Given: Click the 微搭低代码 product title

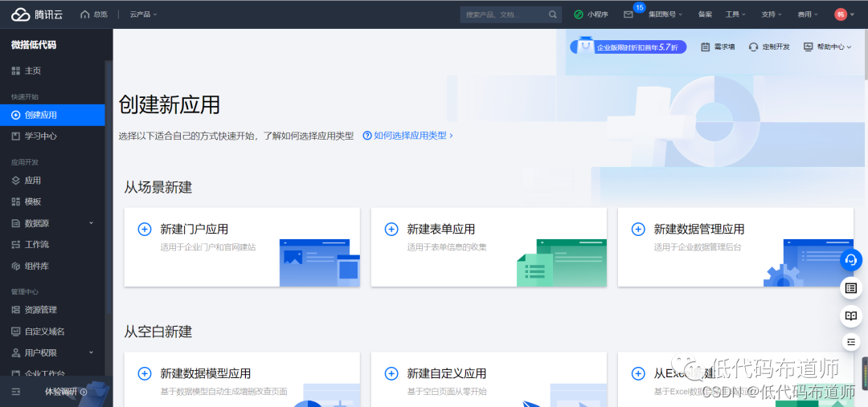Looking at the screenshot, I should click(x=34, y=45).
